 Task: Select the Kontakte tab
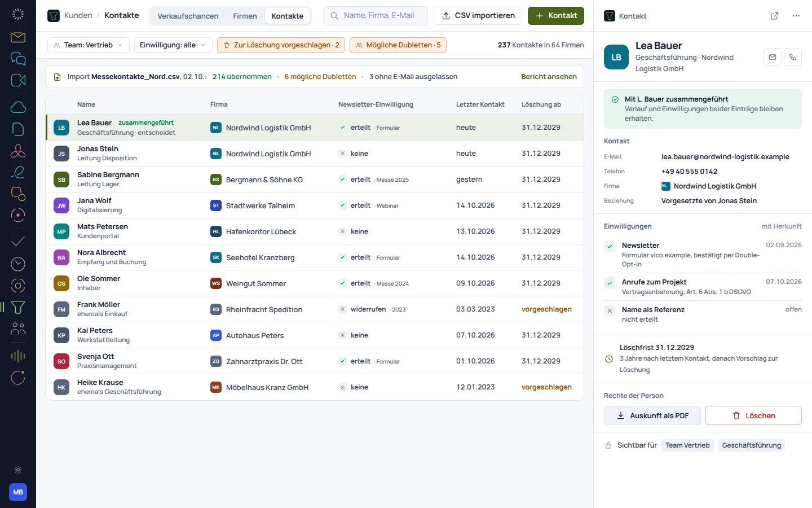288,16
